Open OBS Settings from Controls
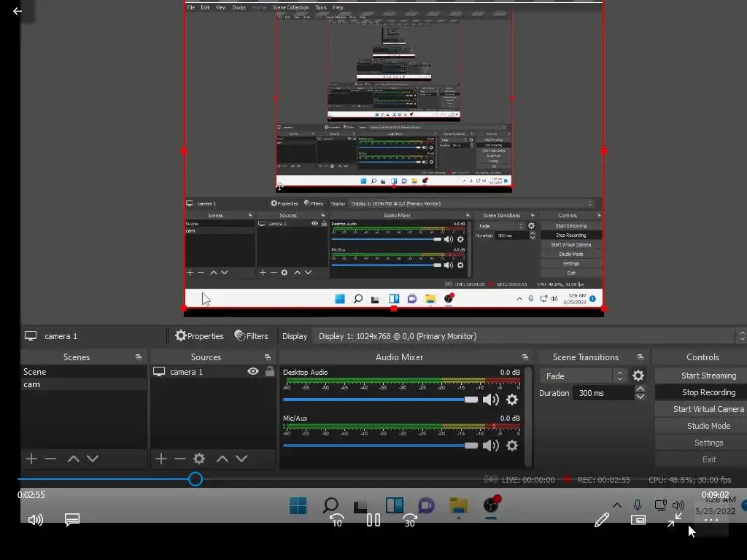 pyautogui.click(x=701, y=443)
